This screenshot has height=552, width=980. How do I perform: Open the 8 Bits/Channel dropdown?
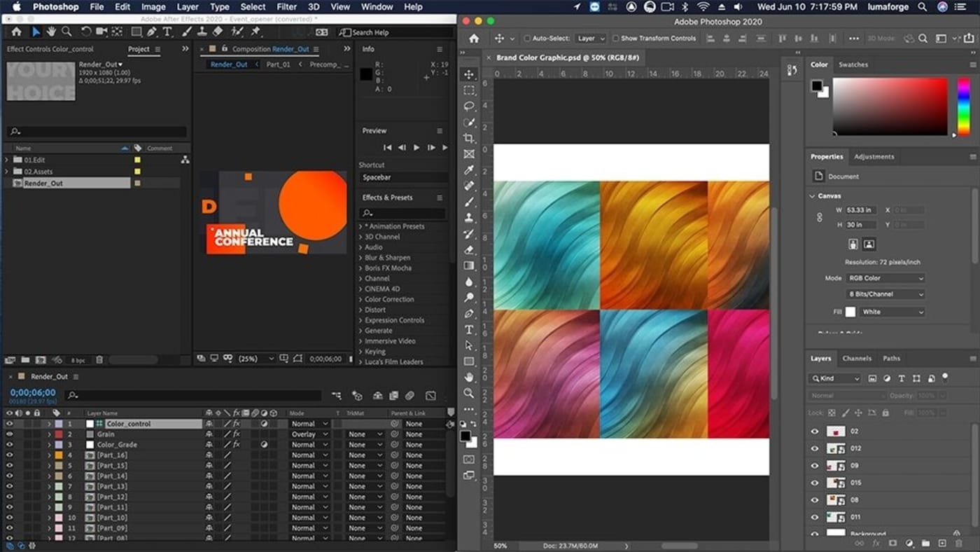[x=886, y=294]
